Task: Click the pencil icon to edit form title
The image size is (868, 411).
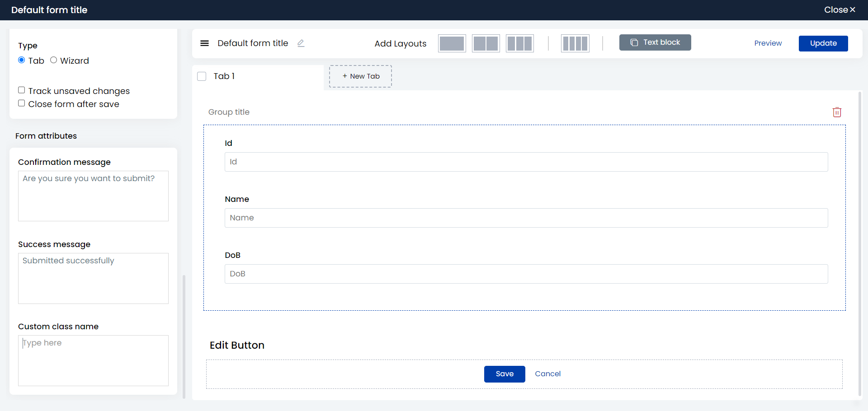Action: pyautogui.click(x=301, y=43)
